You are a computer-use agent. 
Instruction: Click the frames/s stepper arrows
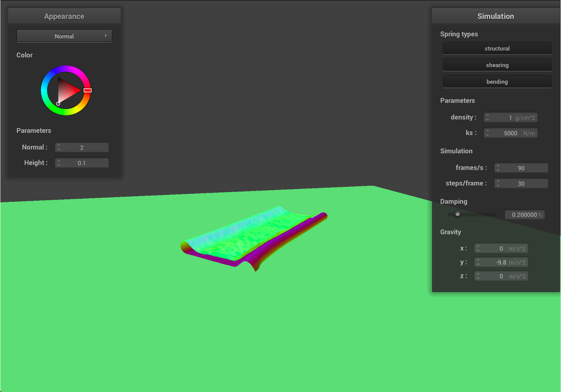[498, 168]
